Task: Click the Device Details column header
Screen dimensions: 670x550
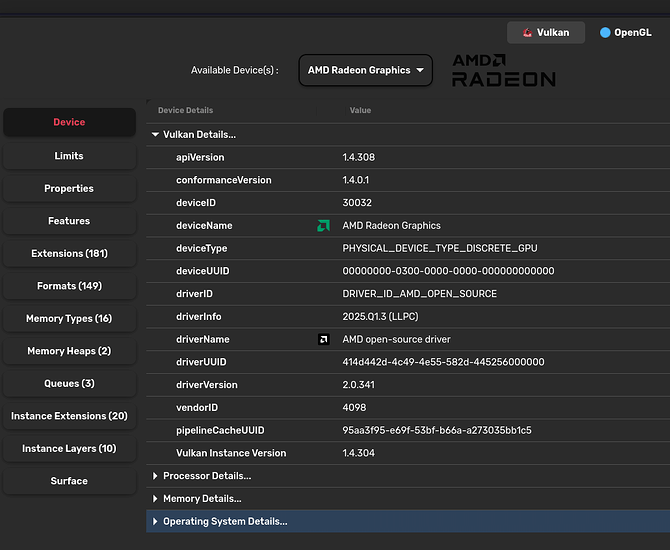Action: point(185,110)
